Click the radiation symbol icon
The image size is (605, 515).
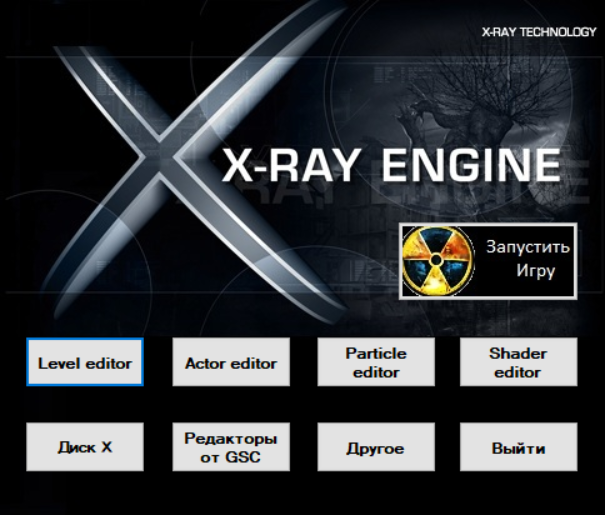click(x=438, y=261)
